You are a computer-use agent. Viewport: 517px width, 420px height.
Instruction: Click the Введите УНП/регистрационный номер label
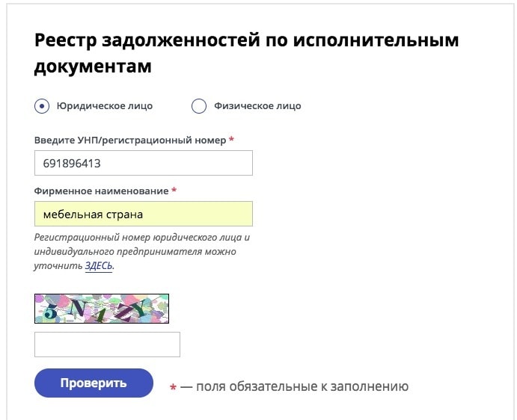click(x=129, y=140)
